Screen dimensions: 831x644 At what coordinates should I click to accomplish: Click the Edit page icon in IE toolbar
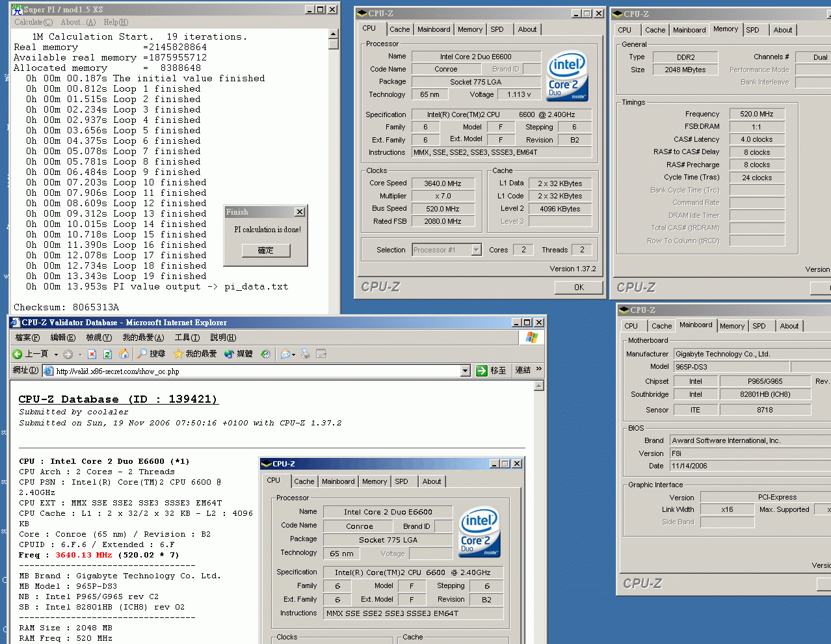tap(321, 354)
